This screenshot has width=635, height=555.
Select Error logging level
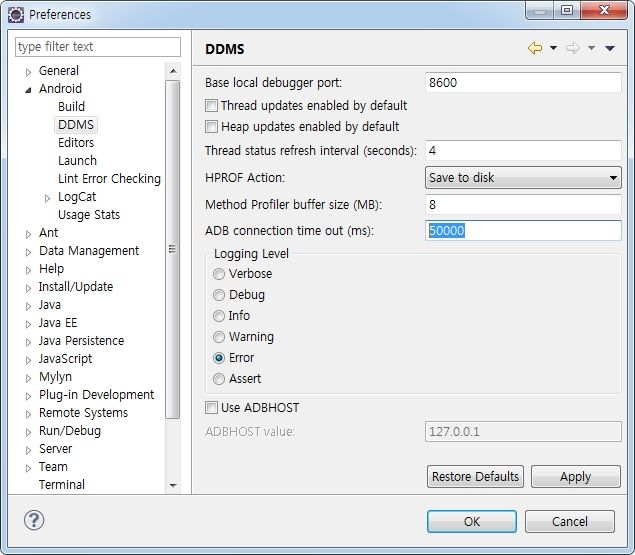click(x=219, y=358)
